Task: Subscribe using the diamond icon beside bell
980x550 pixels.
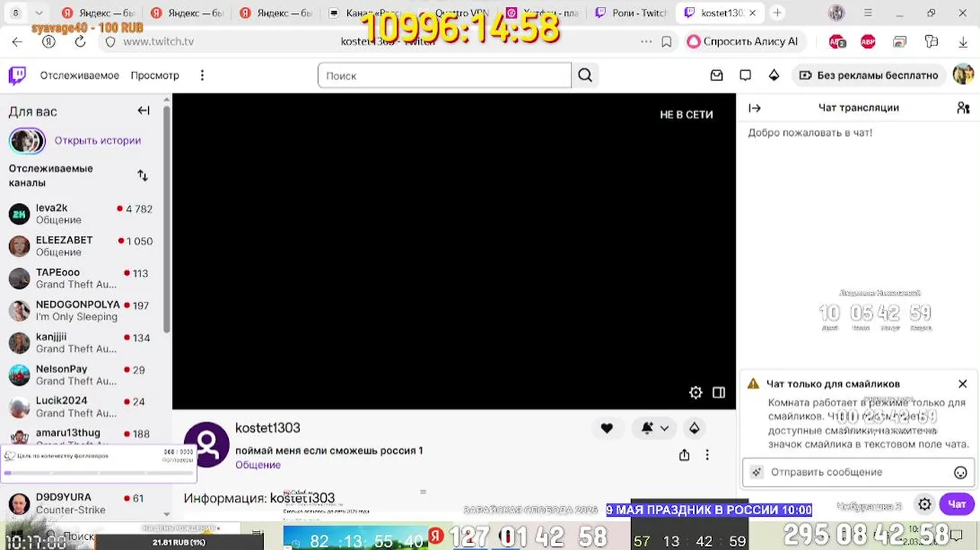Action: click(x=694, y=429)
